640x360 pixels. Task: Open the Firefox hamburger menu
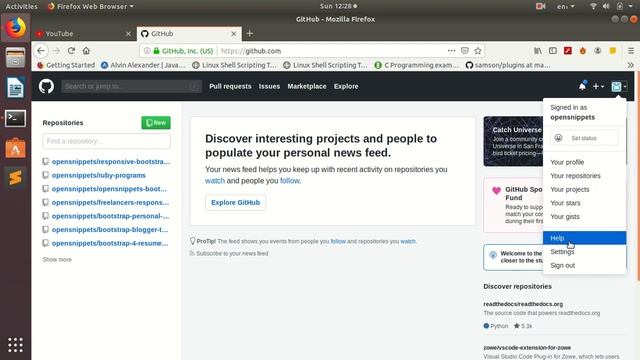tap(631, 51)
